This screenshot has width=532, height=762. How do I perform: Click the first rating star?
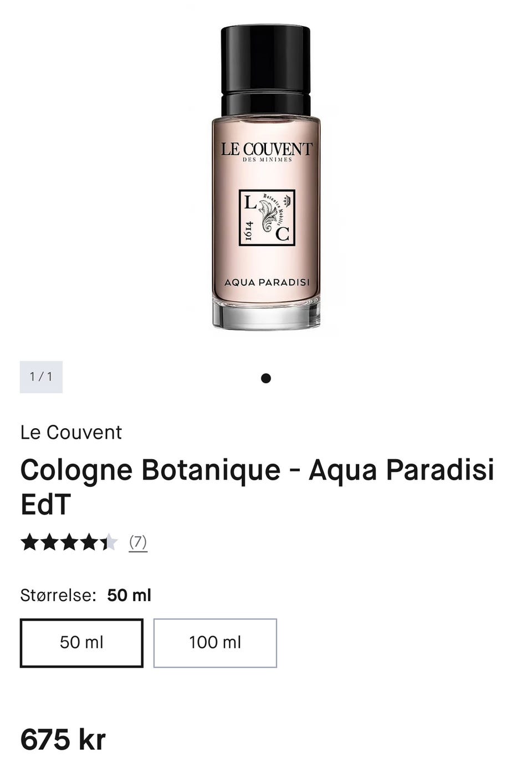(x=29, y=542)
